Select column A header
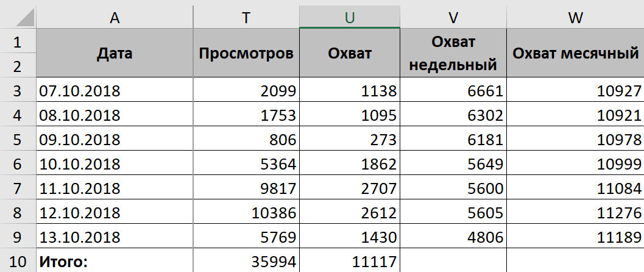 click(x=115, y=17)
